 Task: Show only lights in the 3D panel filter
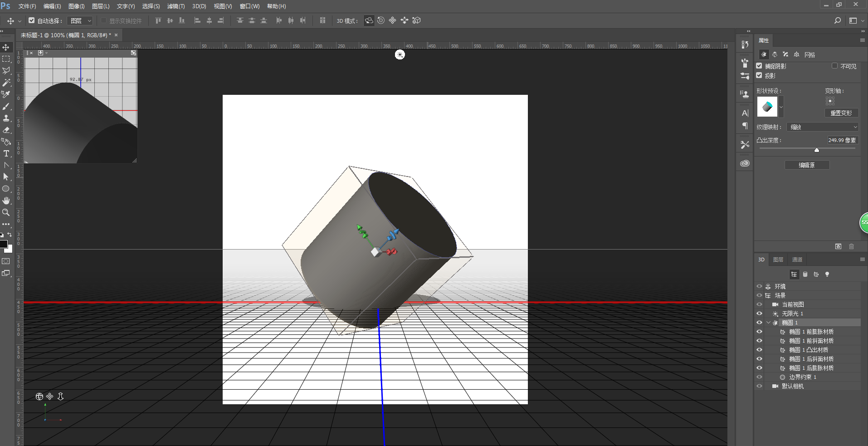[x=827, y=274]
